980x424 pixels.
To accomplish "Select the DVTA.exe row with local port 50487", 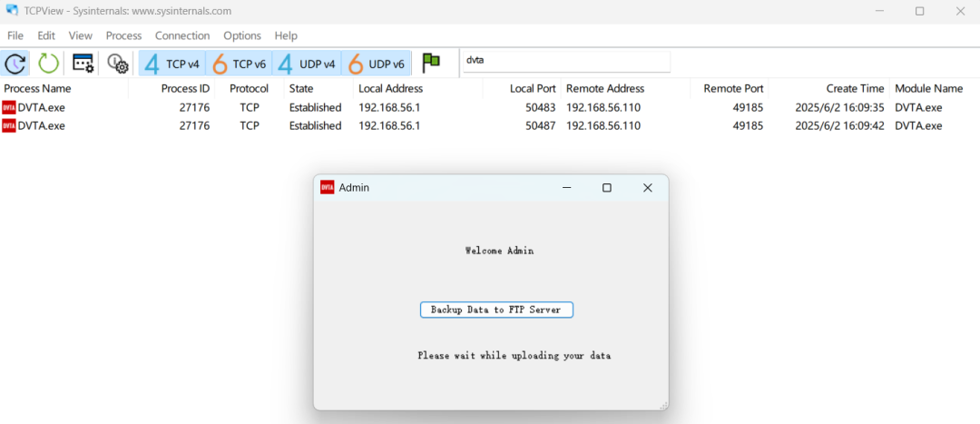I will (x=490, y=125).
